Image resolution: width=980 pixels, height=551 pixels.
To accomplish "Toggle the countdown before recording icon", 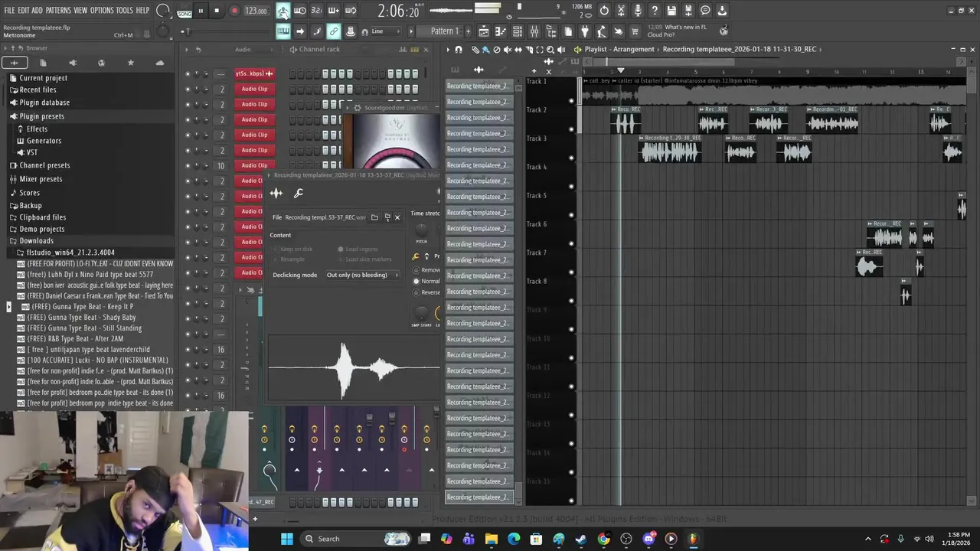I will pos(317,11).
